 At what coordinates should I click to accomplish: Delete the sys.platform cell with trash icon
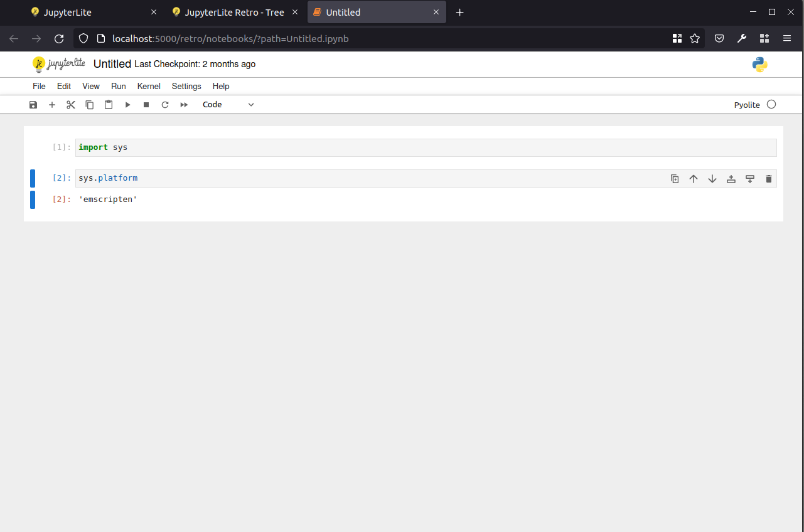[x=769, y=179]
